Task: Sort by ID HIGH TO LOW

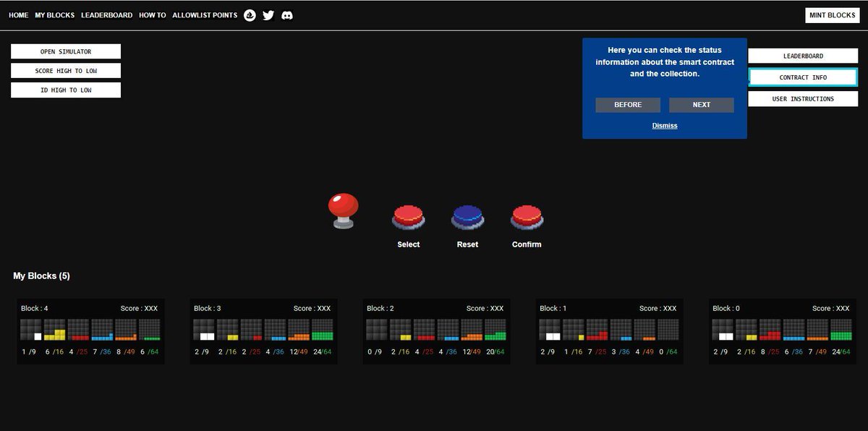Action: (66, 90)
